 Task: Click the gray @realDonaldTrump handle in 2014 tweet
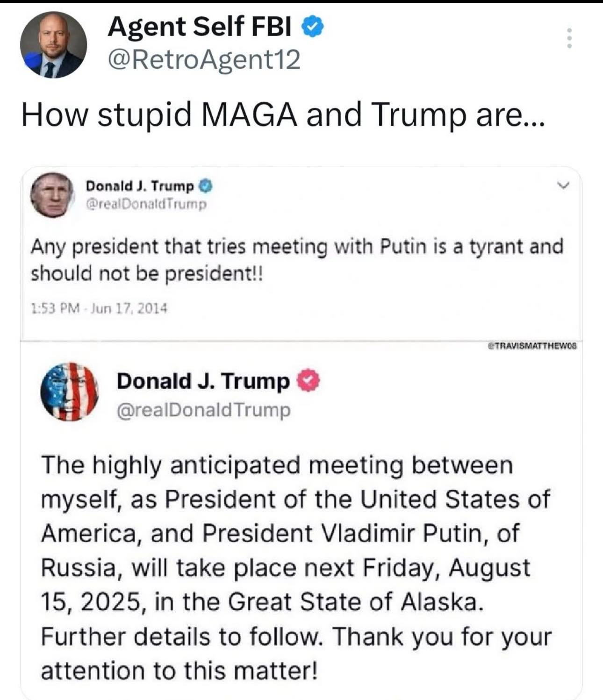[147, 204]
